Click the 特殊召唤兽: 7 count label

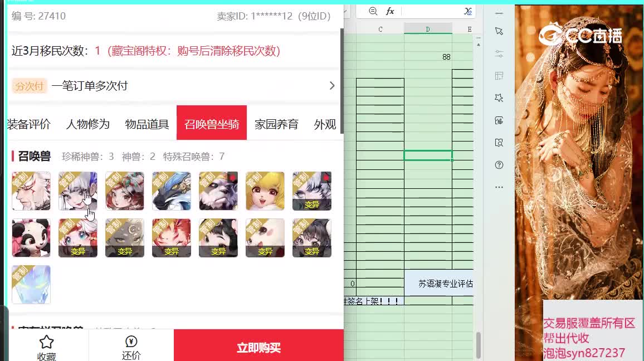tap(193, 157)
